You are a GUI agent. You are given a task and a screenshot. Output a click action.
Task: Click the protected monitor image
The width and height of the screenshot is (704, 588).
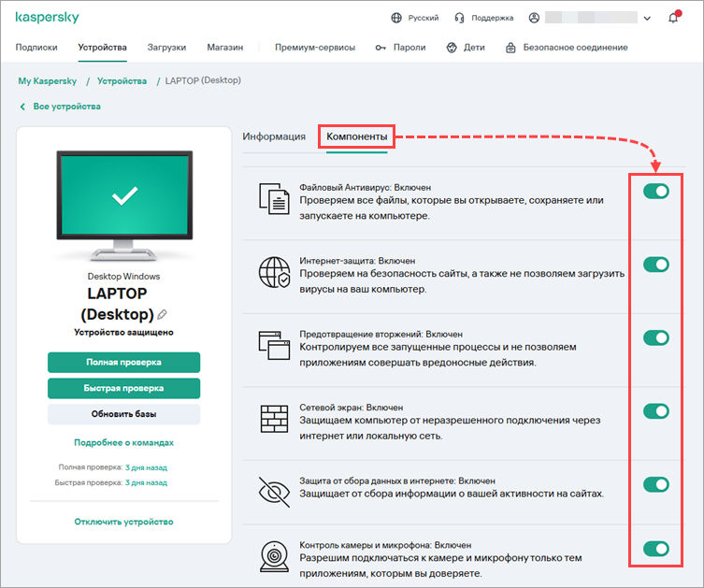point(124,206)
